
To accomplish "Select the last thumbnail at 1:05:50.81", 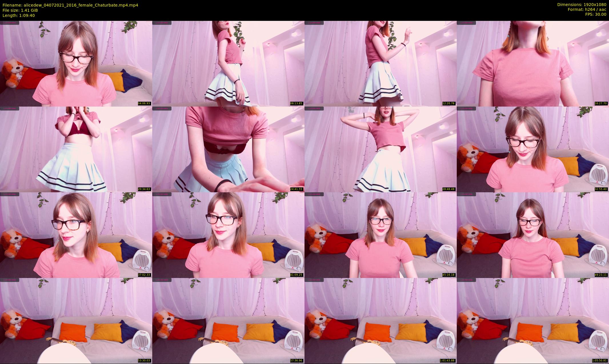I will tap(533, 321).
